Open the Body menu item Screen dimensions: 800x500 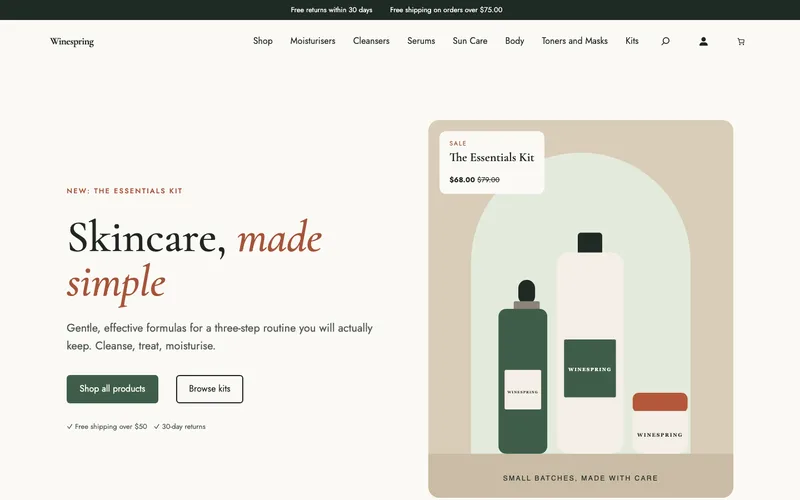514,41
